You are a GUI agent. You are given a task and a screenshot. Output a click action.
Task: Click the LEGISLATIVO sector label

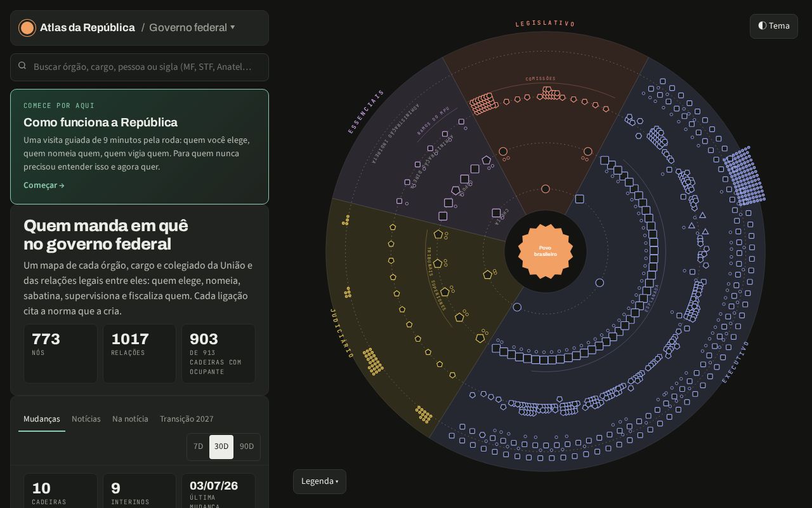[546, 23]
